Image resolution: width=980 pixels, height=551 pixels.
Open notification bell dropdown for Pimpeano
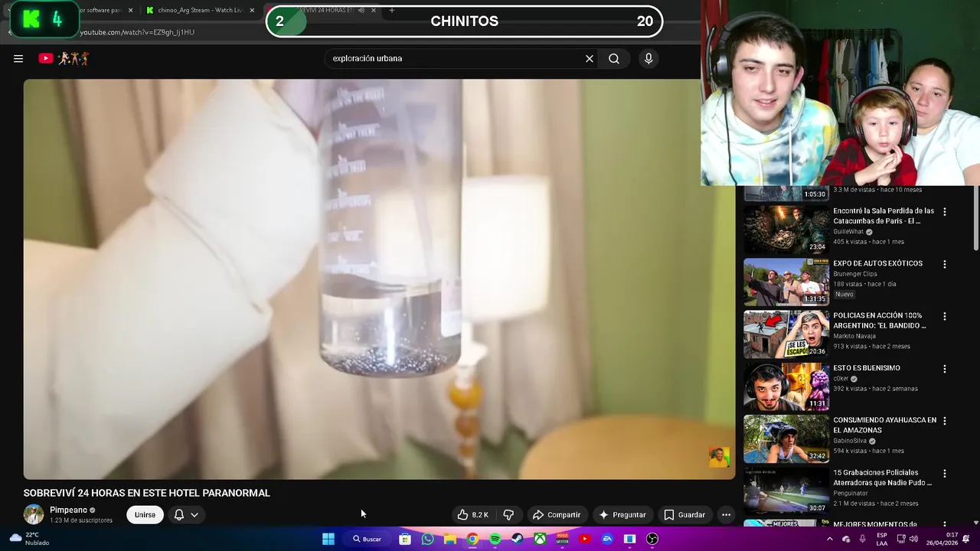[x=186, y=515]
